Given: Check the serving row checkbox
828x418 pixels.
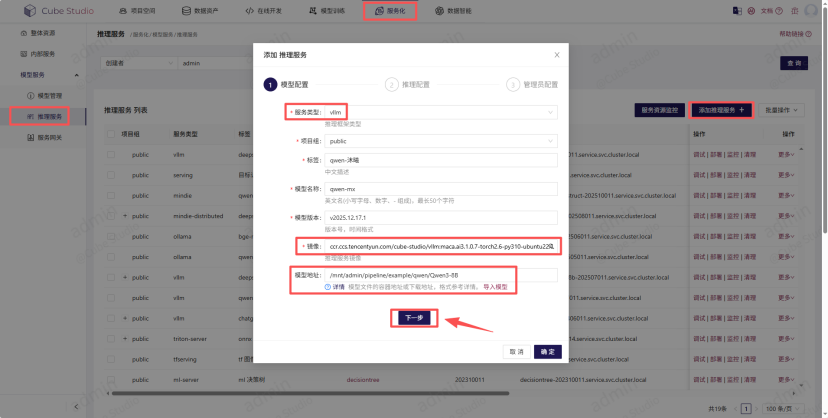Looking at the screenshot, I should [x=111, y=175].
